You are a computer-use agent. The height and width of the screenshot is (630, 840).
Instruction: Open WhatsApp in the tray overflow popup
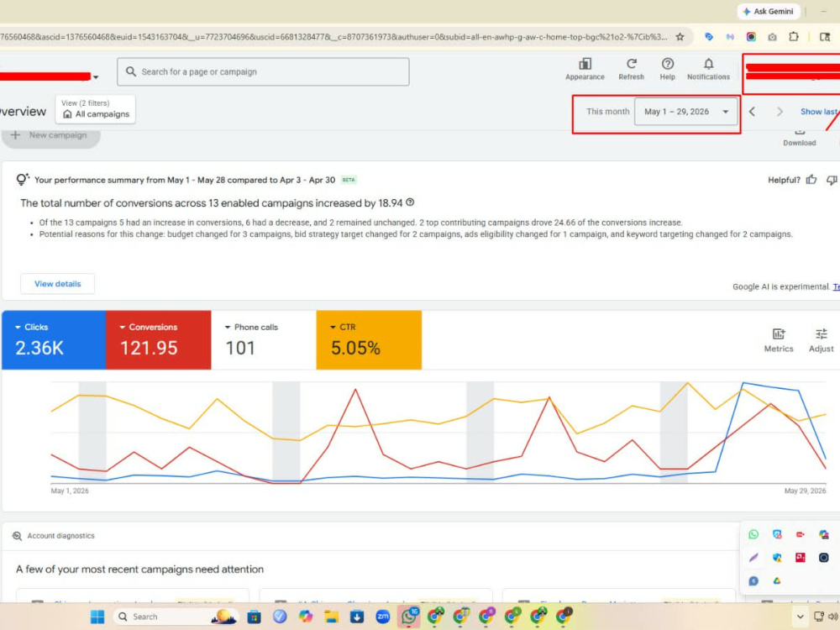point(753,534)
